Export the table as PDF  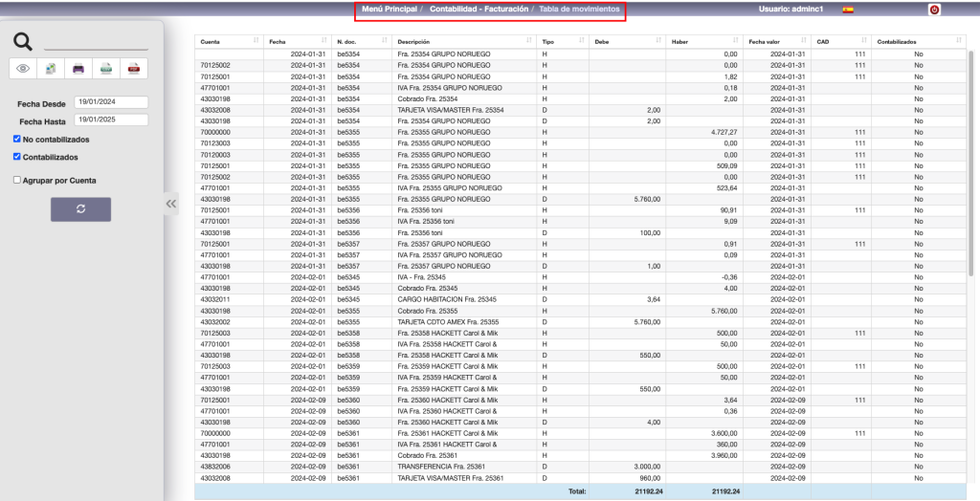[134, 68]
